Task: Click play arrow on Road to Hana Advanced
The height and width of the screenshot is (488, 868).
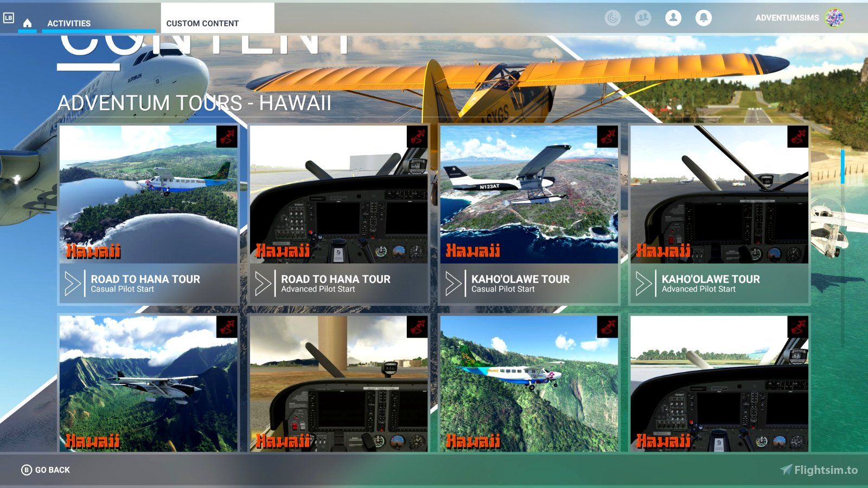Action: [x=263, y=283]
